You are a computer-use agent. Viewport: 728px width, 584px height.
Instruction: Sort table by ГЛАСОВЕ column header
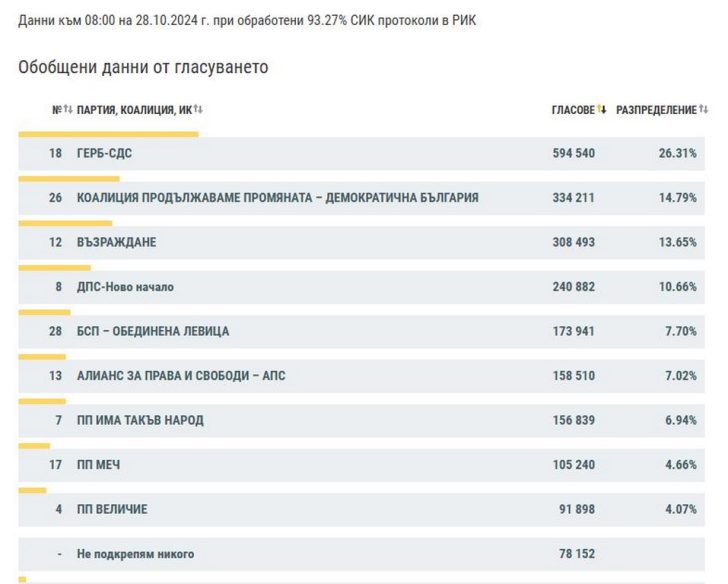[573, 110]
